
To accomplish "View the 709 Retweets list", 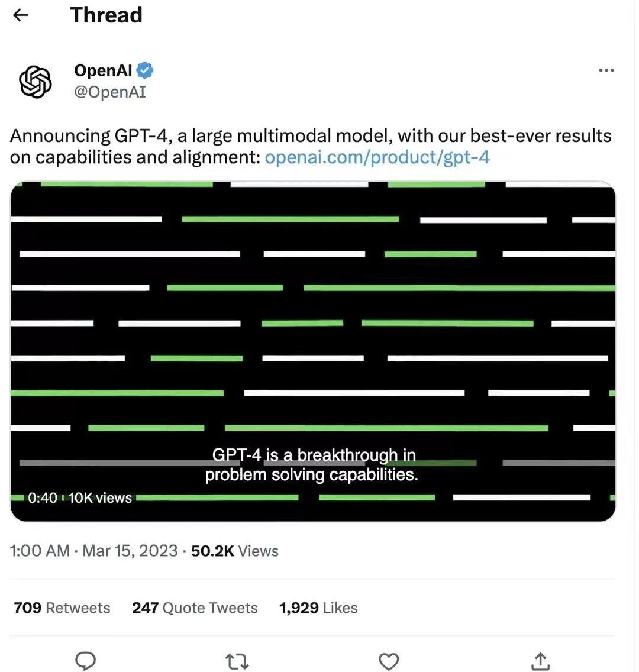I will [62, 608].
